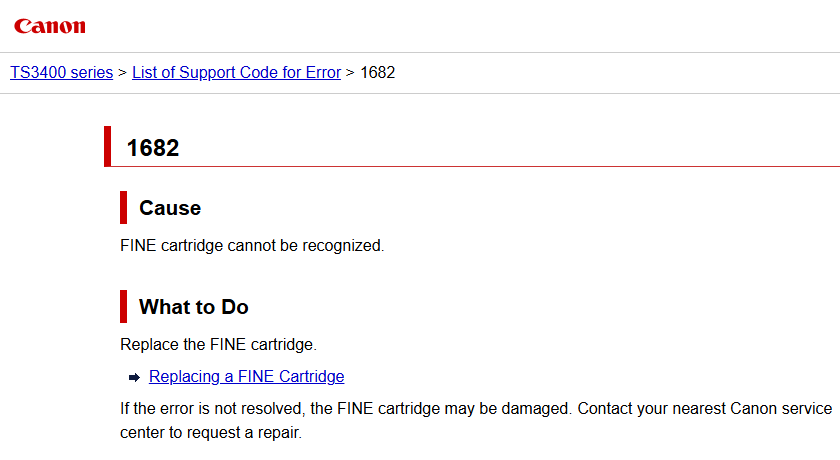Click the Canon logo
Image resolution: width=840 pixels, height=460 pixels.
click(49, 26)
